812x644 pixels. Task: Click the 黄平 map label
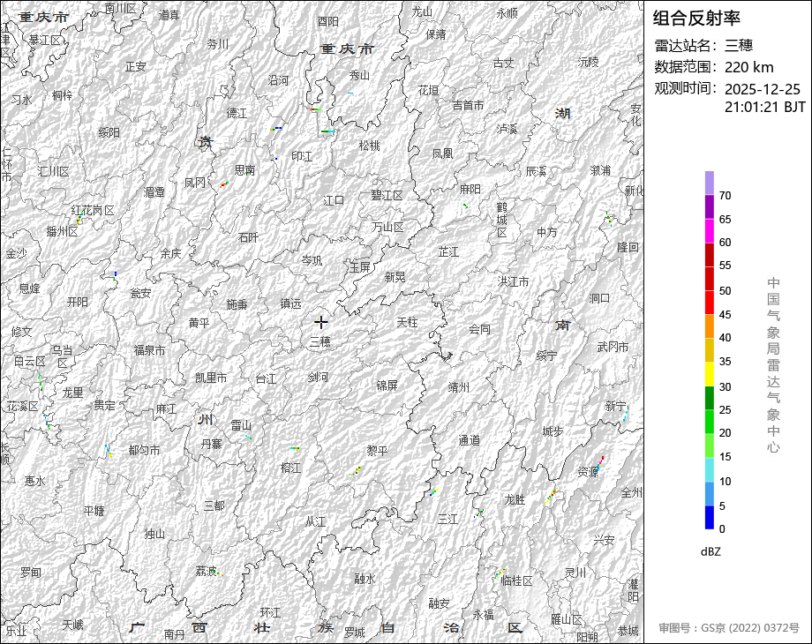pos(199,323)
